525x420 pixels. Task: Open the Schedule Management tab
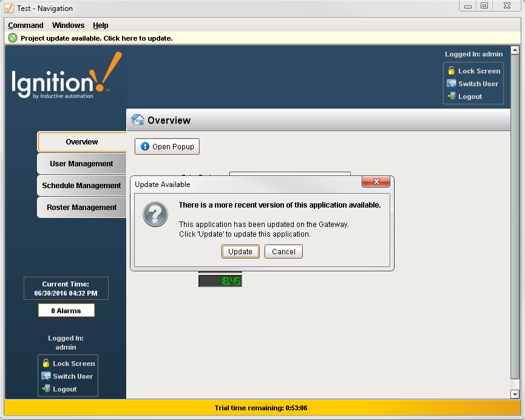[81, 185]
